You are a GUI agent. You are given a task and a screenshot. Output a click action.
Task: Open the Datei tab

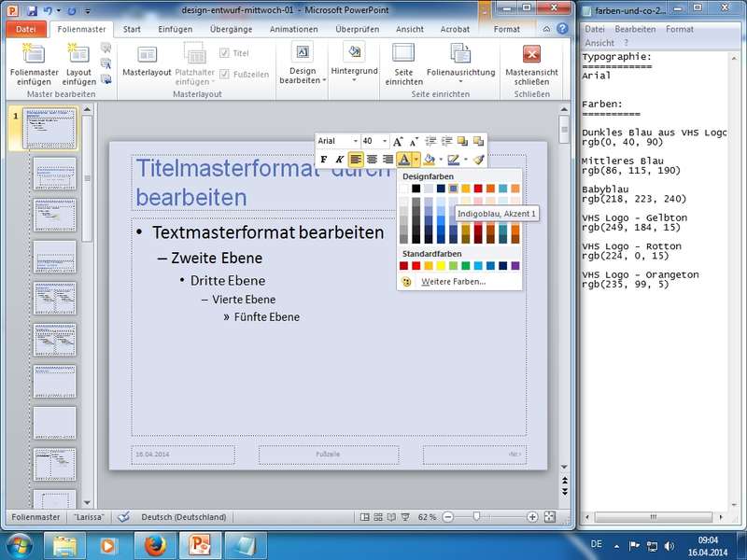(x=25, y=29)
